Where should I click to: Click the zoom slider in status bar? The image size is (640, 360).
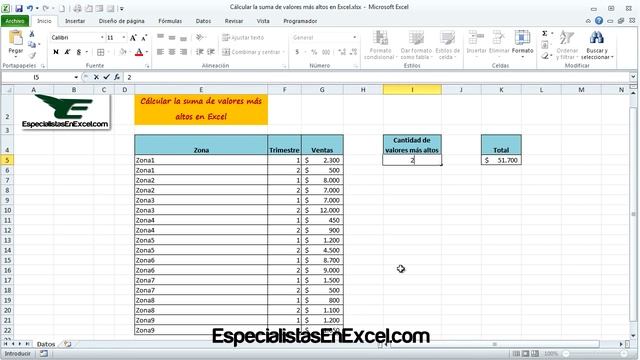tap(594, 353)
